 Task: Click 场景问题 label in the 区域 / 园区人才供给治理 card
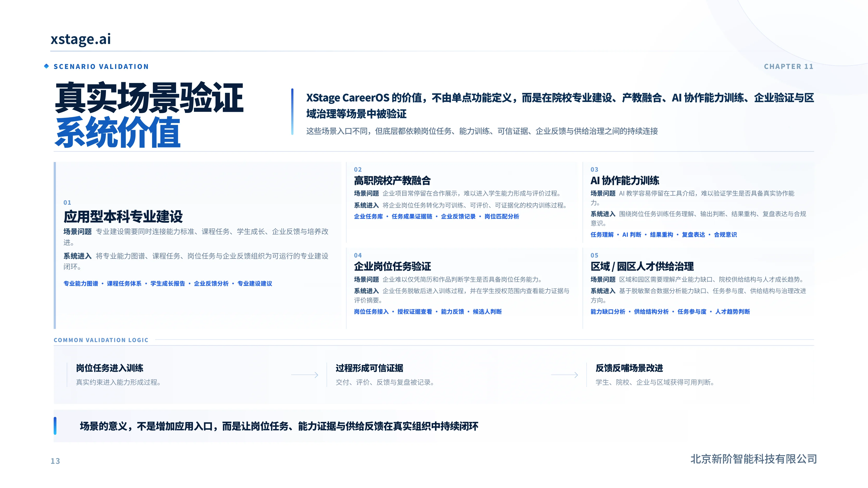(x=603, y=280)
